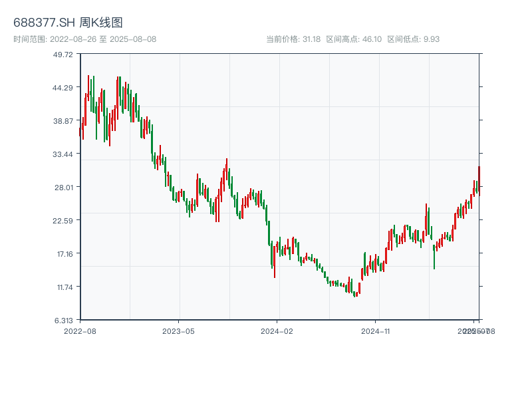Select the 2022-08 date axis label
This screenshot has width=532, height=399.
(x=80, y=331)
